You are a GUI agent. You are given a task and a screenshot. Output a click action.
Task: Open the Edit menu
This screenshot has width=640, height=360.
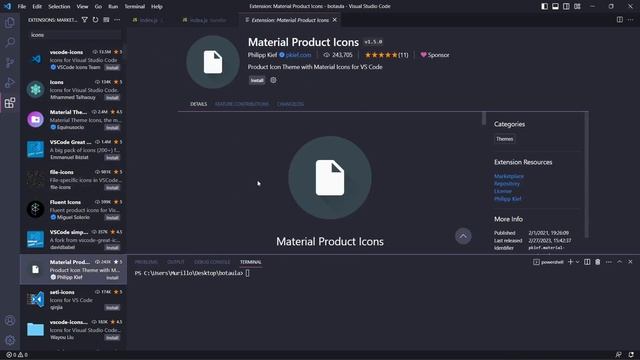coord(37,7)
